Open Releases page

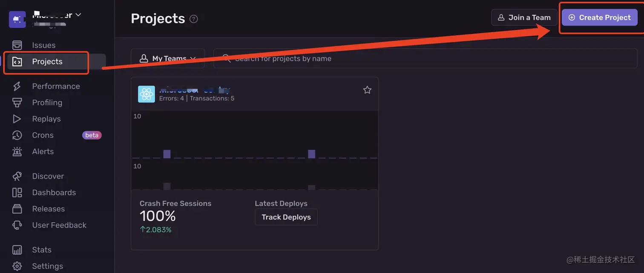(x=49, y=209)
